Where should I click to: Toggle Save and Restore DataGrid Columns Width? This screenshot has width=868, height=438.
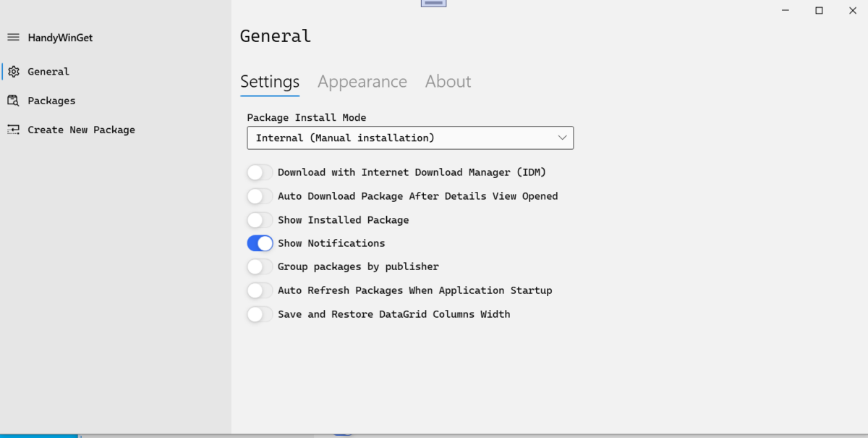[260, 314]
